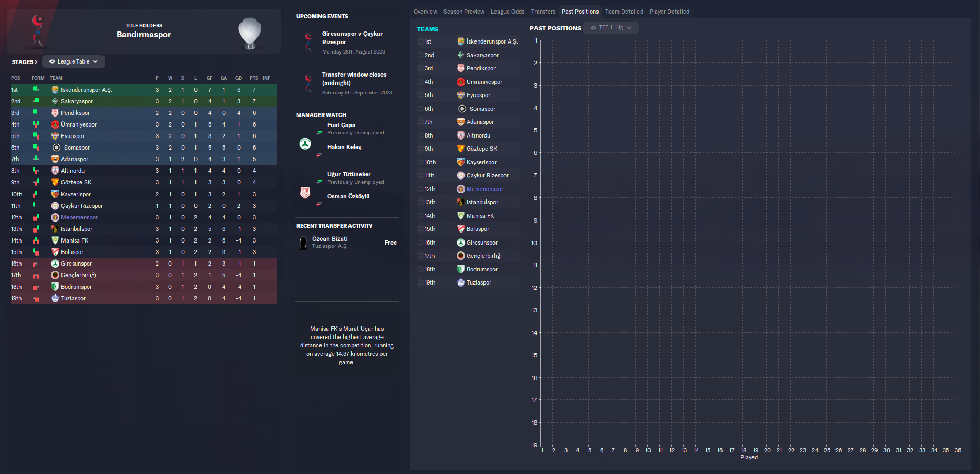Click Sakaryaspor's form indicator in league table
The image size is (980, 474).
tap(36, 101)
